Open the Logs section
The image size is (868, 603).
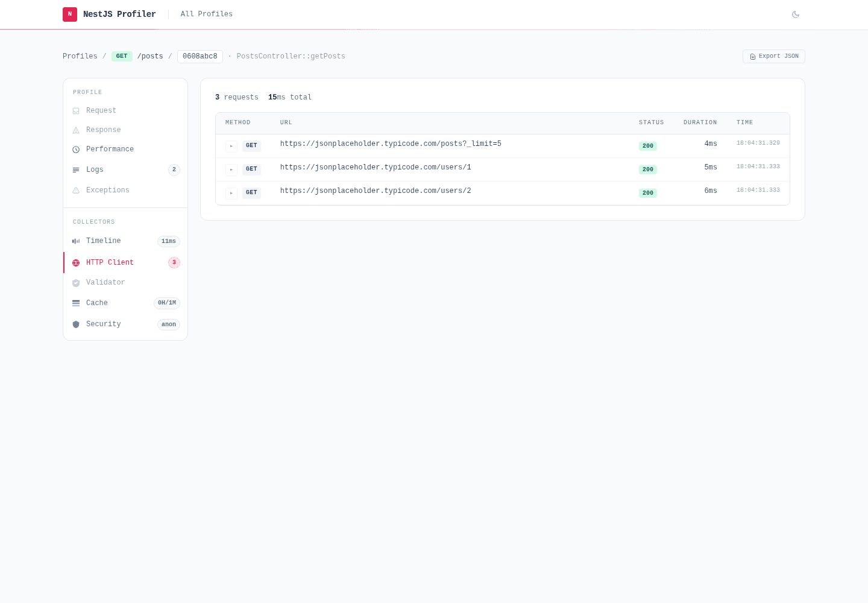pyautogui.click(x=125, y=169)
